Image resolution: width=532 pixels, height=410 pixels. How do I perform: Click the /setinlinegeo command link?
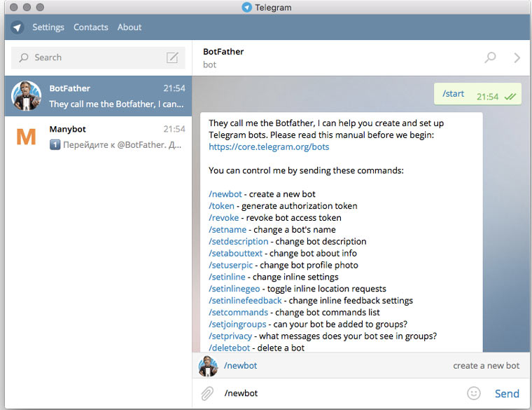pyautogui.click(x=234, y=289)
